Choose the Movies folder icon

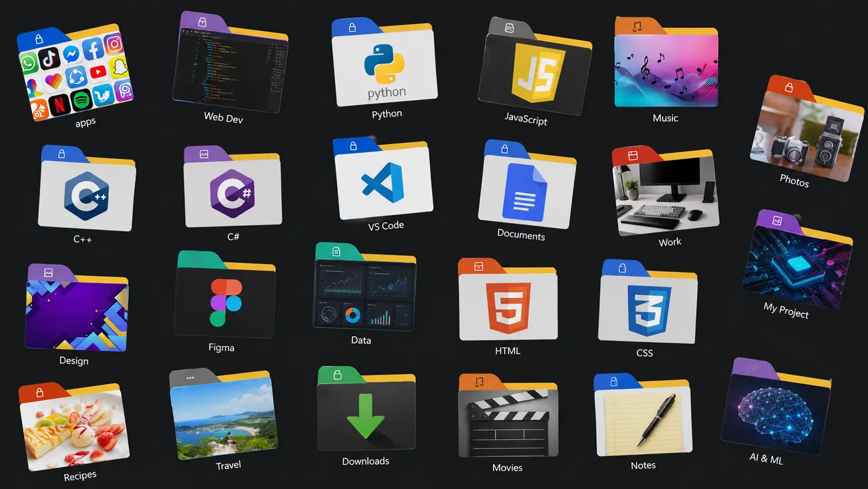508,415
